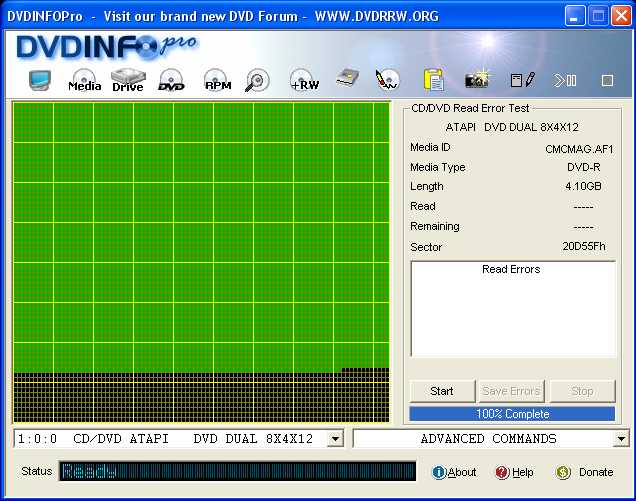The height and width of the screenshot is (501, 636).
Task: Click the Length value 4.10GB
Action: (583, 186)
